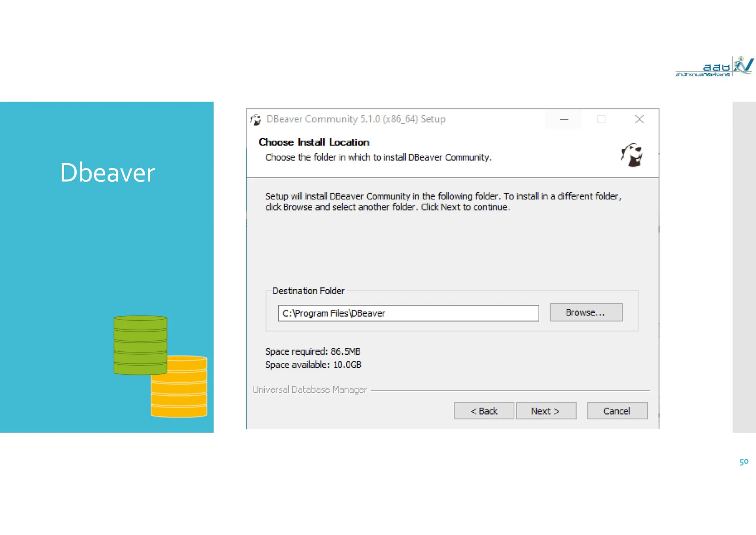Viewport: 756px width, 535px height.
Task: Click the large beaver logo in installer header
Action: click(632, 155)
